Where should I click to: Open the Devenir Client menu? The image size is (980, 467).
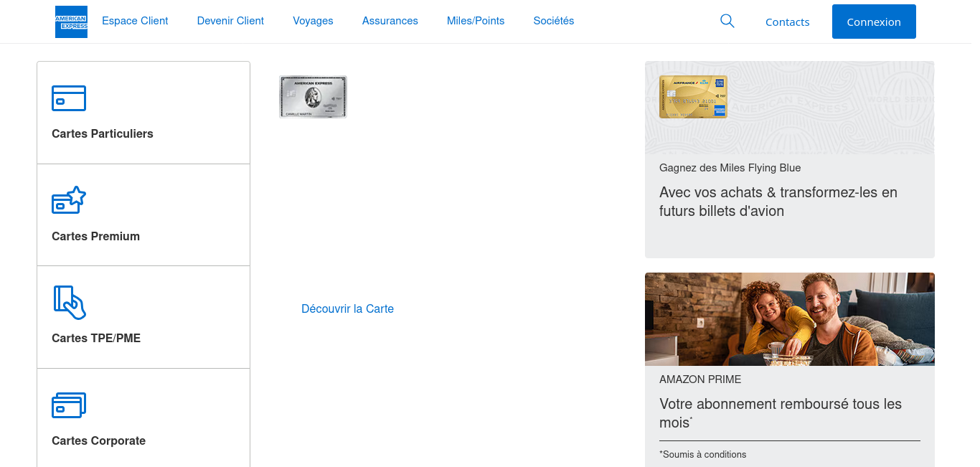tap(230, 21)
